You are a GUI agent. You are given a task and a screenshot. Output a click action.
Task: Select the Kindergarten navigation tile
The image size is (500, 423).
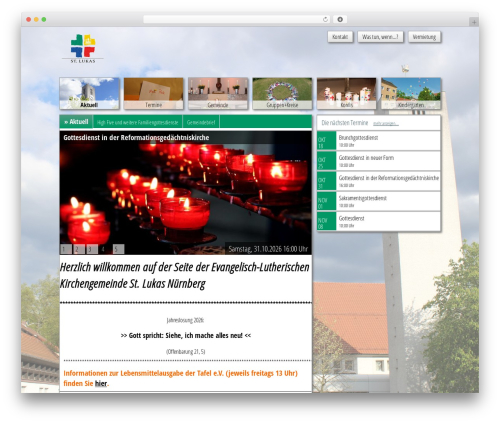(411, 94)
